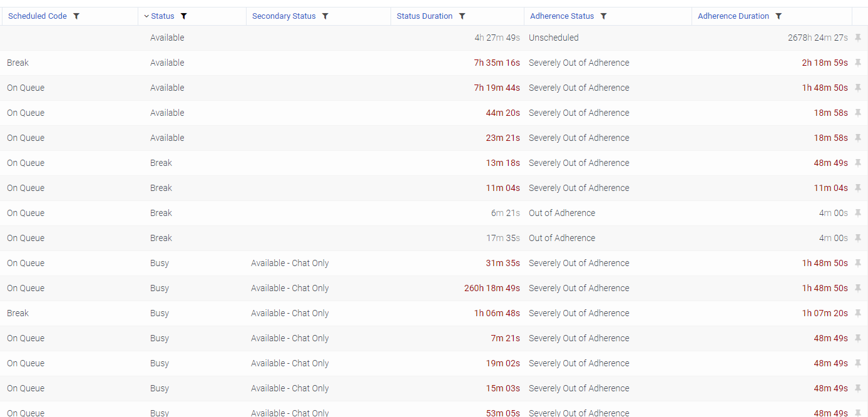
Task: Open the Status Duration filter funnel
Action: point(462,16)
